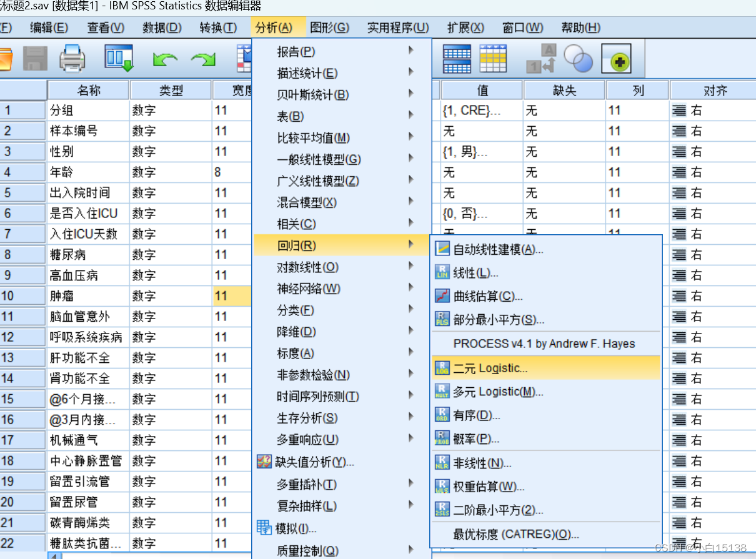Screen dimensions: 756x559
Task: Click the overlapping circles toolbar icon
Action: [x=579, y=59]
